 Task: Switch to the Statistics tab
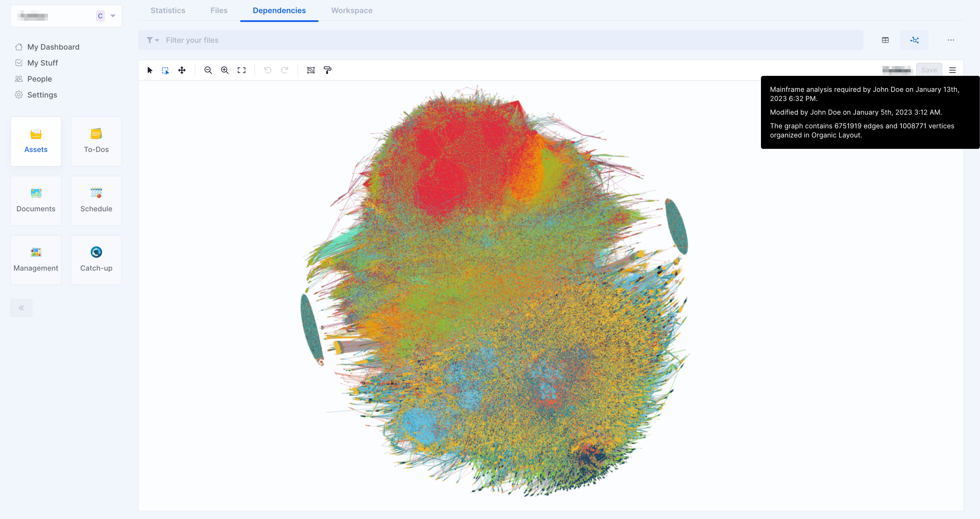(x=168, y=11)
